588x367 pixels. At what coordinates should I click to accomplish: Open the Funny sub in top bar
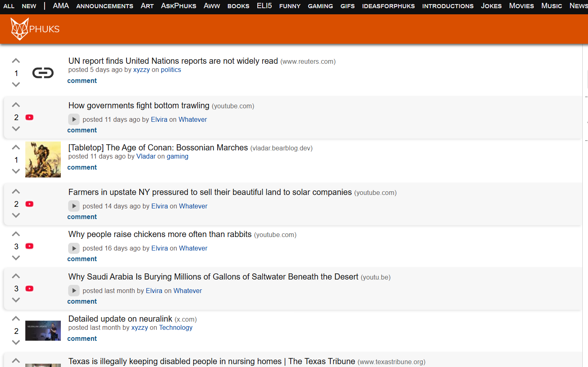[x=290, y=6]
